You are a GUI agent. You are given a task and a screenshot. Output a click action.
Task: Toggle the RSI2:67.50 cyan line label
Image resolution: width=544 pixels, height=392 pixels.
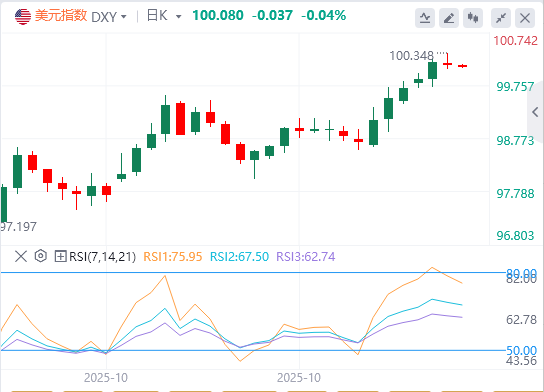point(239,257)
